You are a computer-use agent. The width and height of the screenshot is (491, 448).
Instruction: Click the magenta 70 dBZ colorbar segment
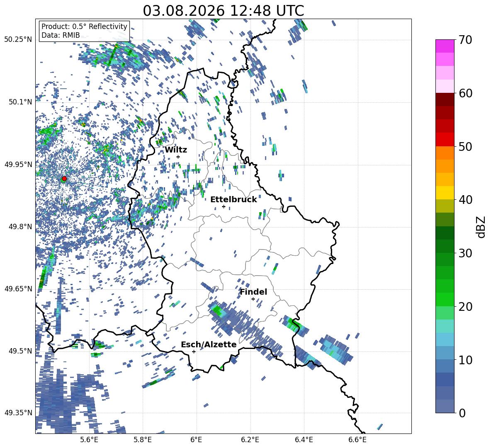(x=445, y=46)
